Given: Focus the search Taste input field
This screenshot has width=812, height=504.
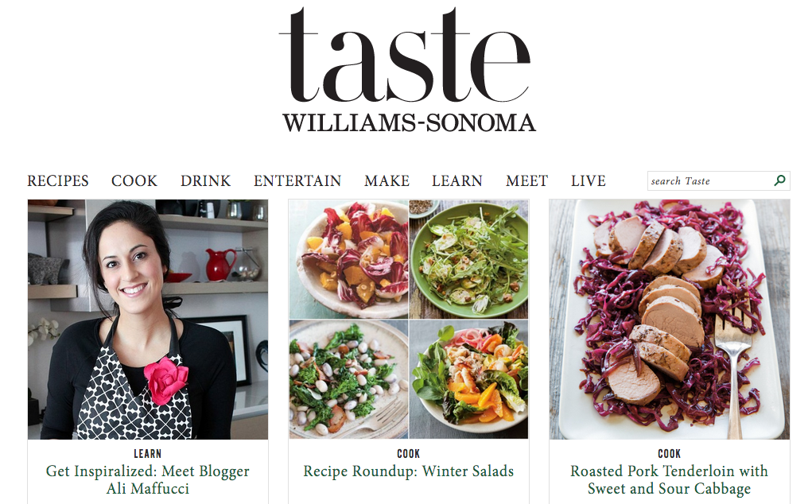Looking at the screenshot, I should point(709,180).
